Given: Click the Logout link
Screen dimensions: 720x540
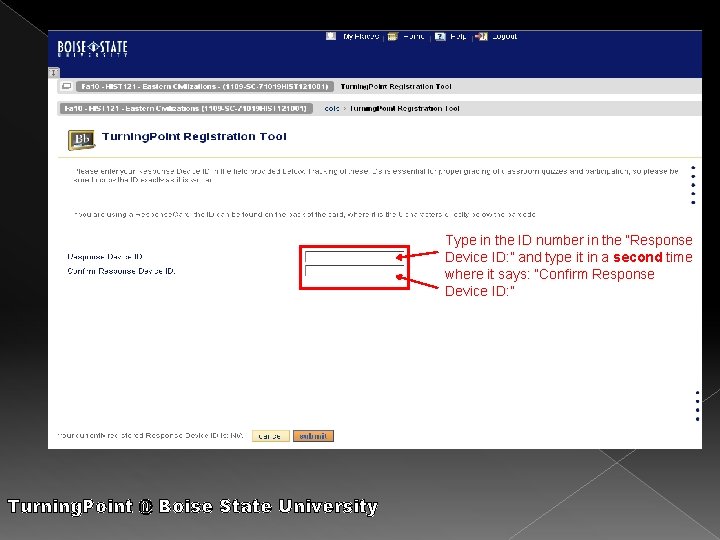Looking at the screenshot, I should point(505,36).
